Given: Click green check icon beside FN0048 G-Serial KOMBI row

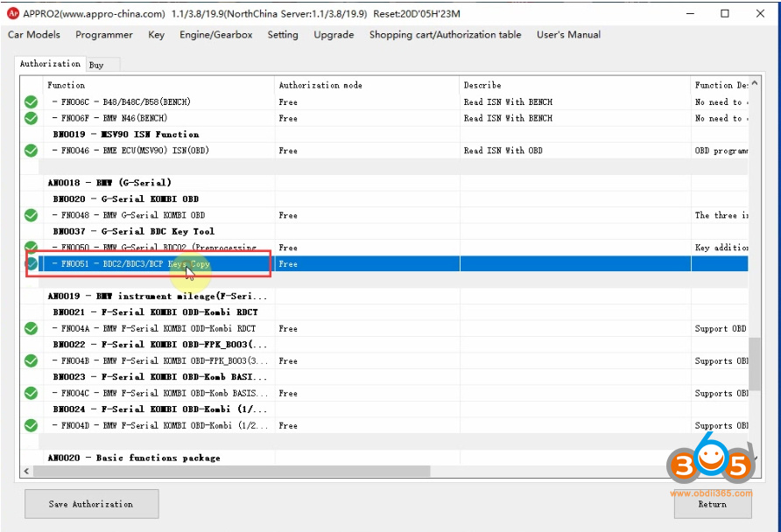Looking at the screenshot, I should (31, 215).
